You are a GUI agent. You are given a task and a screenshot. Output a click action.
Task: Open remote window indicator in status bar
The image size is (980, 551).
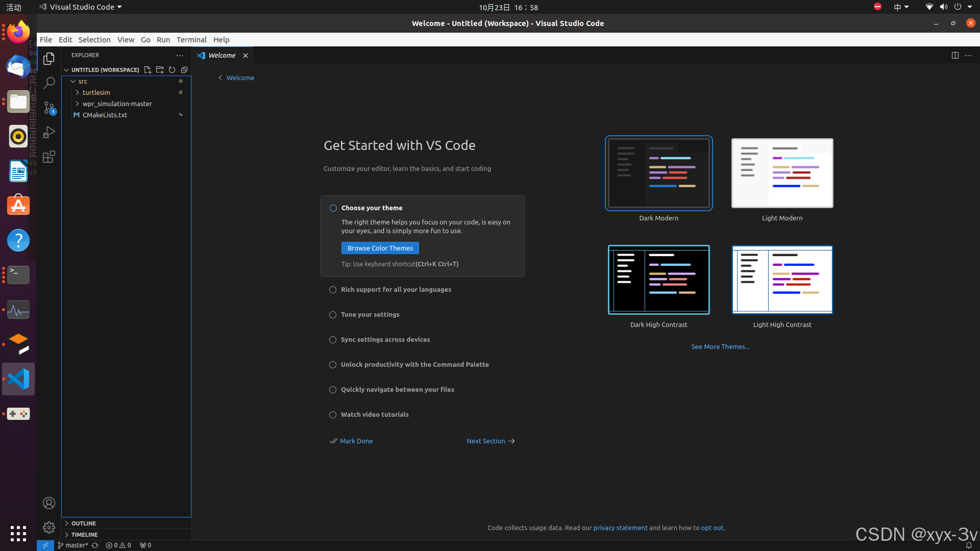[45, 545]
